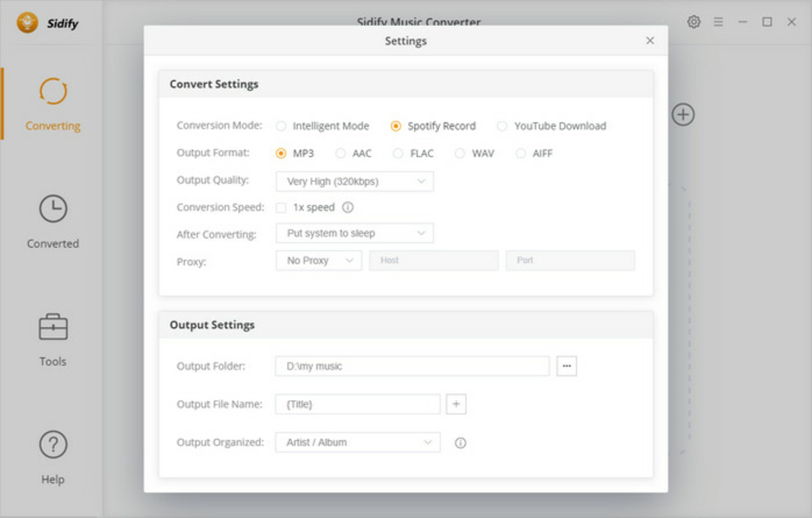Click the Sidify logo icon
Viewport: 812px width, 518px height.
pos(27,23)
